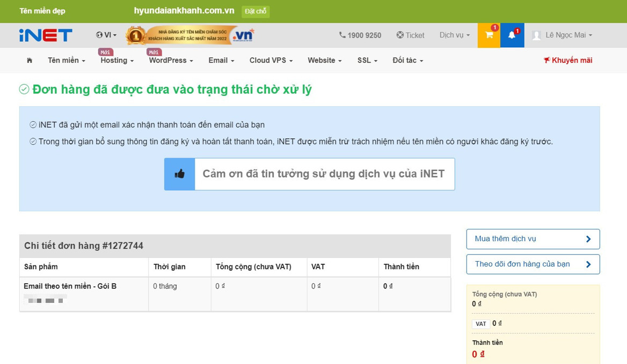Click Theo dõi đơn hàng của bạn
Viewport: 627px width, 364px height.
pos(533,264)
